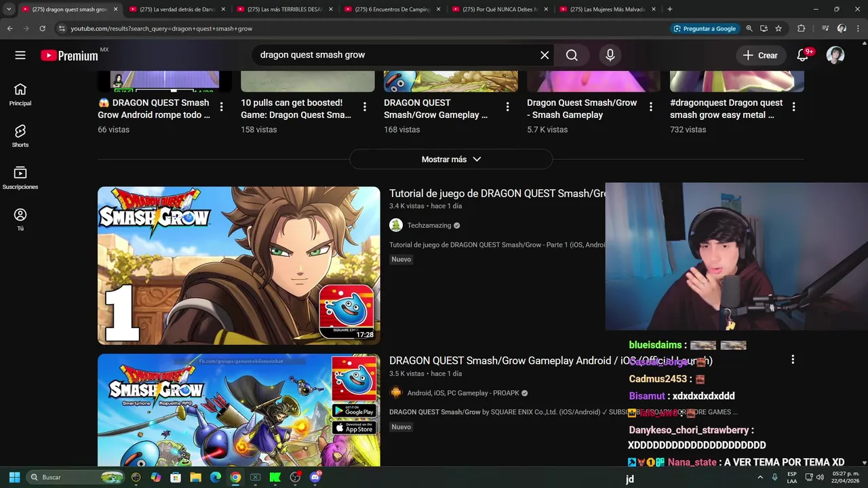Show hidden system tray icons chevron
Screen dimensions: 868x488
(759, 477)
